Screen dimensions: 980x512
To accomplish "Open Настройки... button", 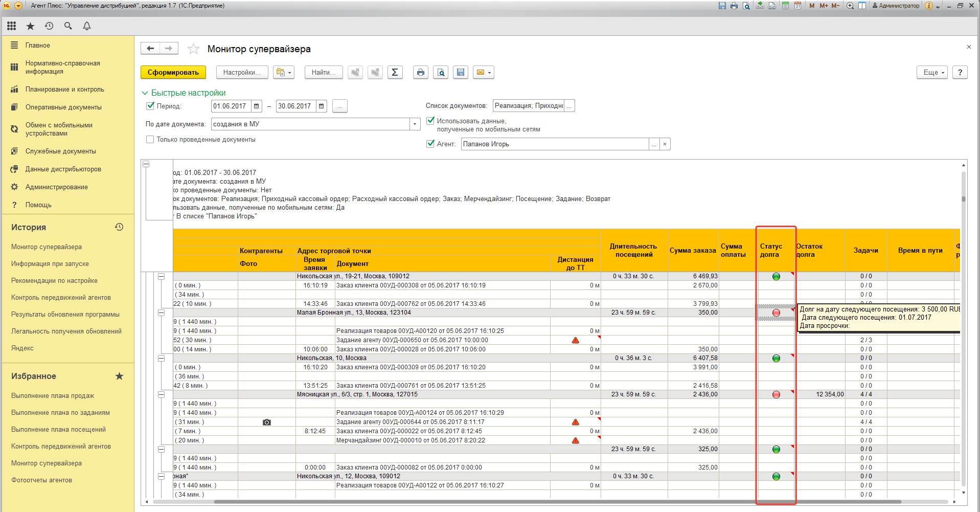I will 242,73.
